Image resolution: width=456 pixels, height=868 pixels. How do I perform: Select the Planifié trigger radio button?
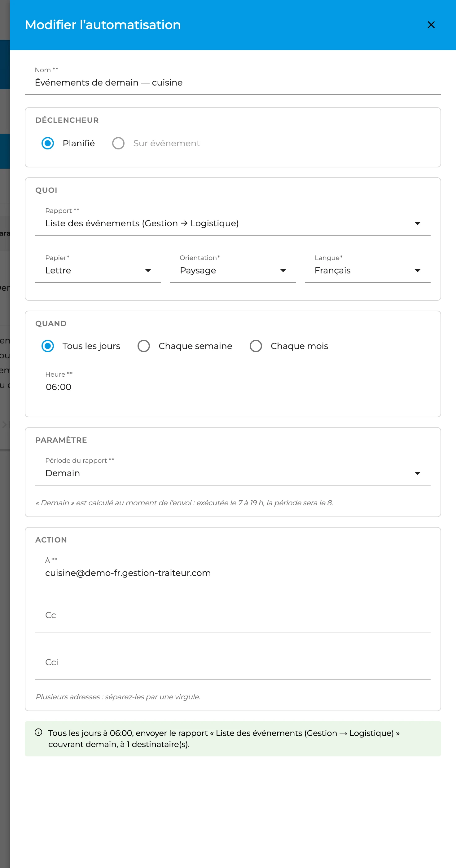tap(47, 143)
